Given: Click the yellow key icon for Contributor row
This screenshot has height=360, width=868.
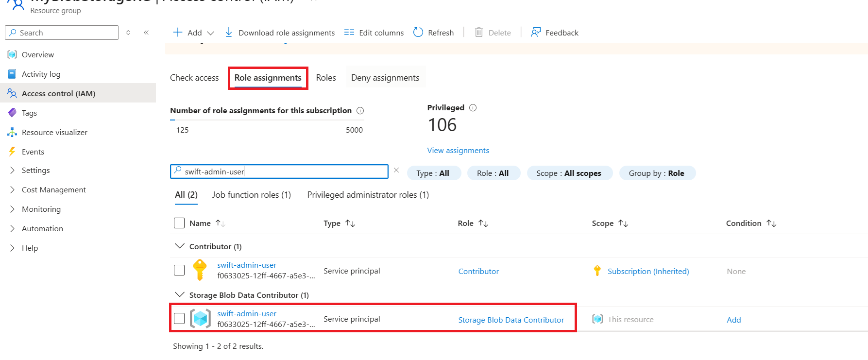Looking at the screenshot, I should coord(200,270).
